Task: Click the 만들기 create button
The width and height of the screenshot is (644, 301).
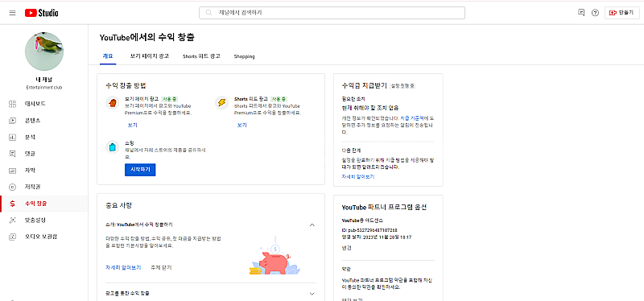Action: (621, 13)
